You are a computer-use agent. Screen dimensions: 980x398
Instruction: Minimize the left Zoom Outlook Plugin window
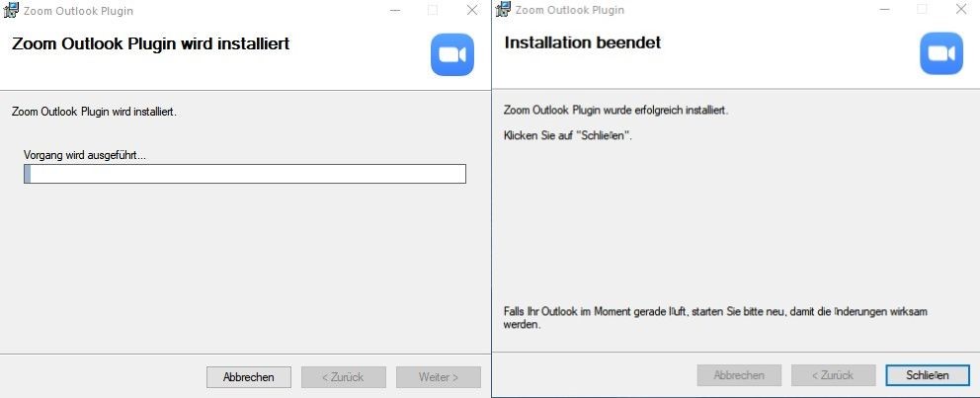coord(395,11)
